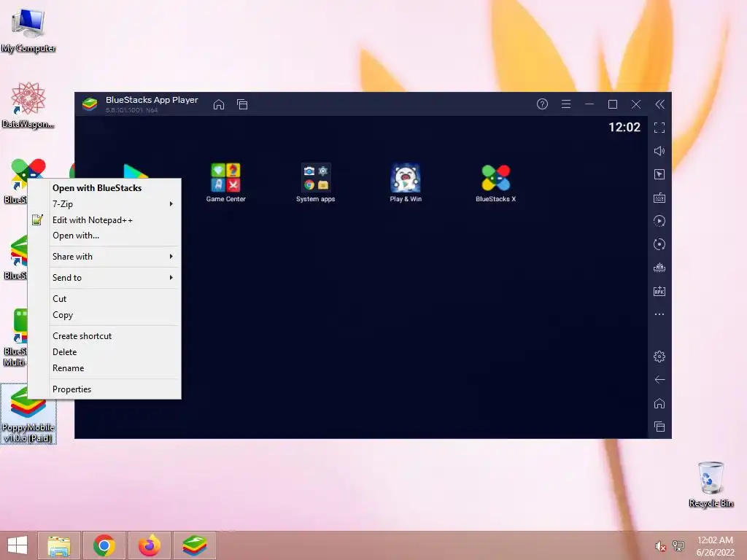Click the rotate screen circular icon
The image size is (747, 560).
pyautogui.click(x=659, y=244)
